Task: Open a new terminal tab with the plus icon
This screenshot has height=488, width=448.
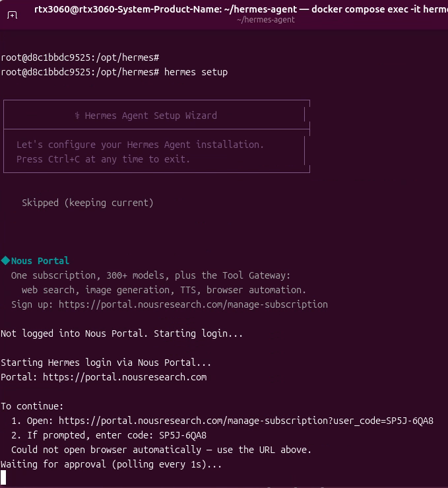Action: [12, 15]
